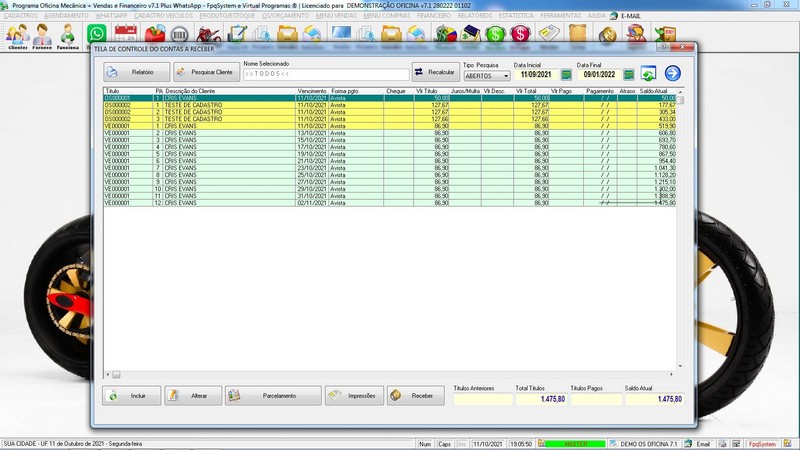Open the green dollar sign circle icon
The height and width of the screenshot is (450, 800).
point(495,34)
